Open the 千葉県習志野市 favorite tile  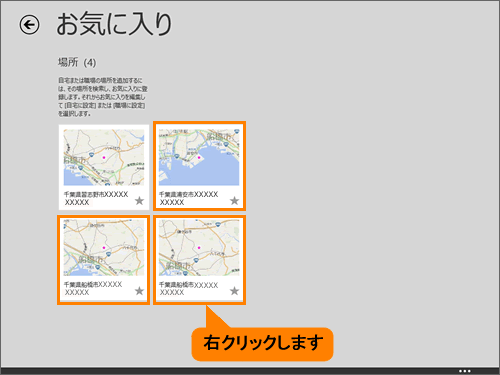(x=104, y=167)
